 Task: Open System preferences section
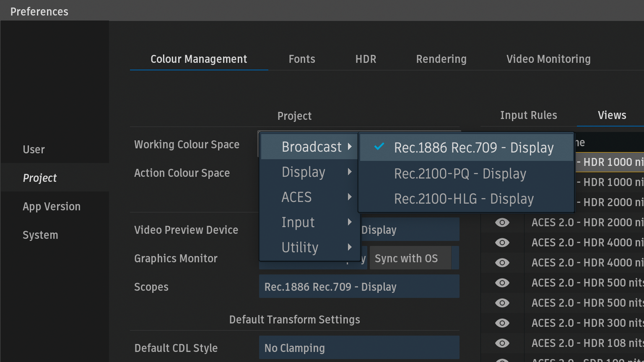coord(55,235)
